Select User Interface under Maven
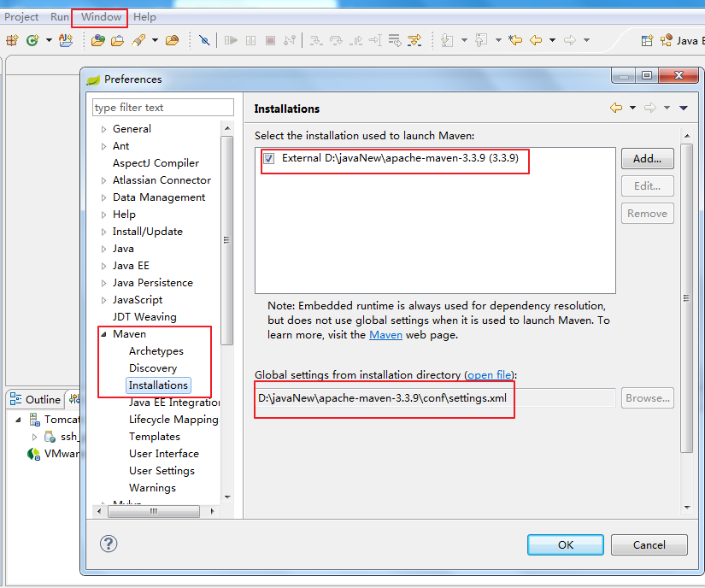The width and height of the screenshot is (705, 588). tap(164, 453)
